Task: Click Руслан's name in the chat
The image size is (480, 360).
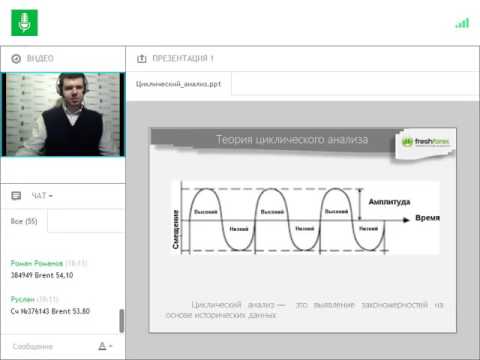Action: click(x=23, y=299)
